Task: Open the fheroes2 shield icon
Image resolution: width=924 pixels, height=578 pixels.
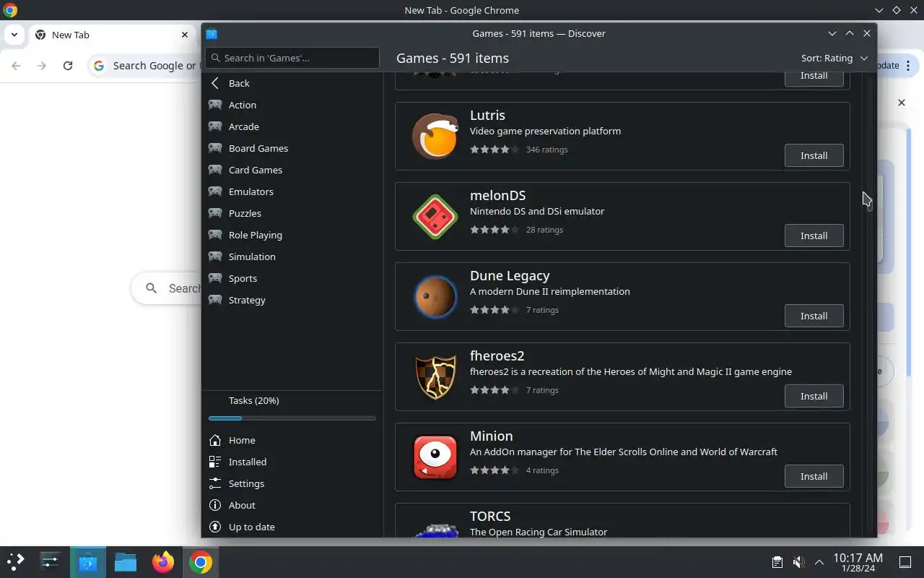Action: (435, 376)
